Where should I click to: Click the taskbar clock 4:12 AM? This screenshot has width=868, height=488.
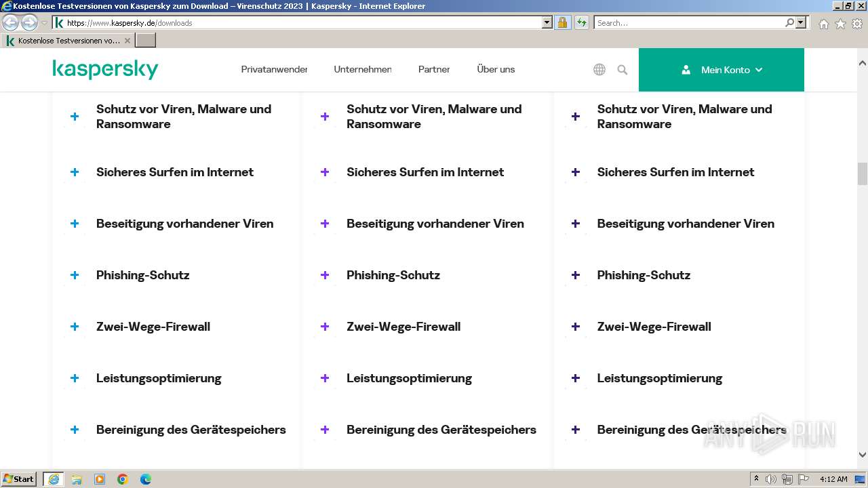(833, 479)
